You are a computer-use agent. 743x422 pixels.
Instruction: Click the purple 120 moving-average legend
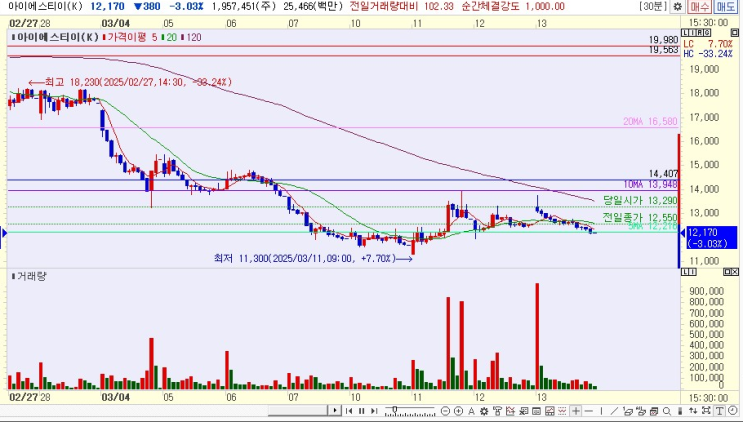193,37
